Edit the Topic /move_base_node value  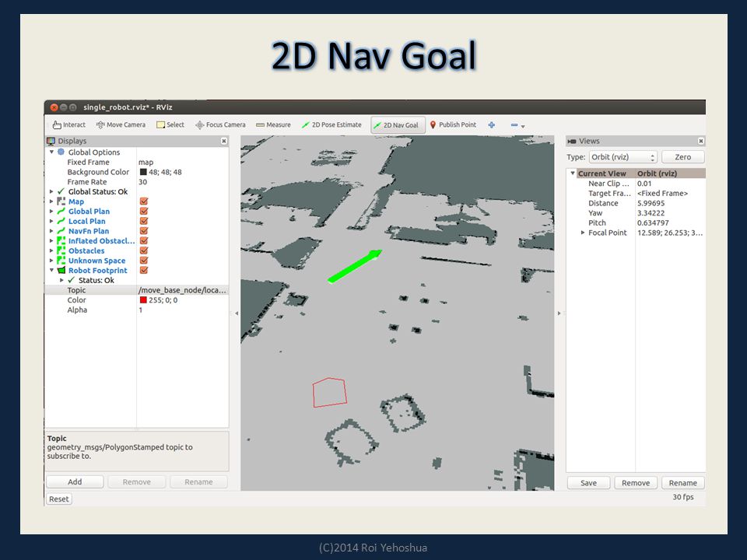pyautogui.click(x=182, y=290)
